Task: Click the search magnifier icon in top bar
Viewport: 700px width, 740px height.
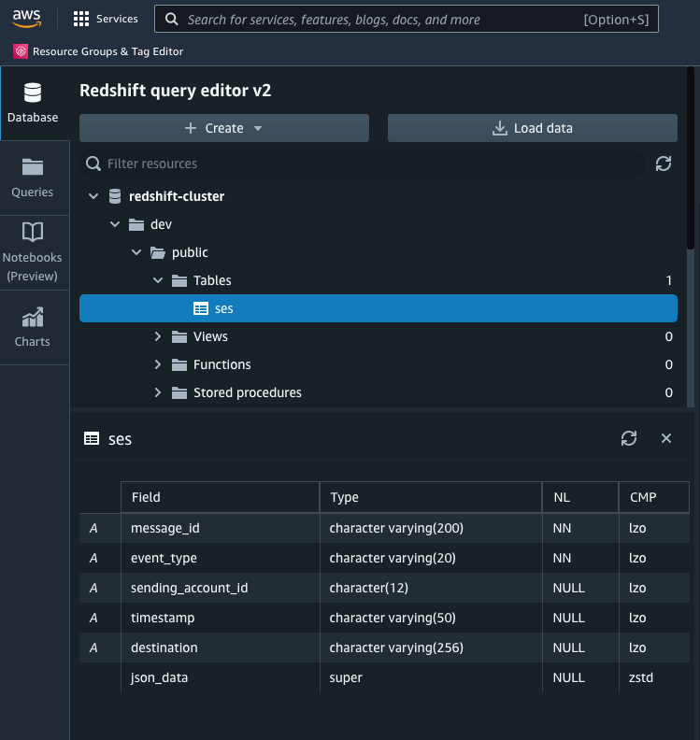Action: point(172,20)
